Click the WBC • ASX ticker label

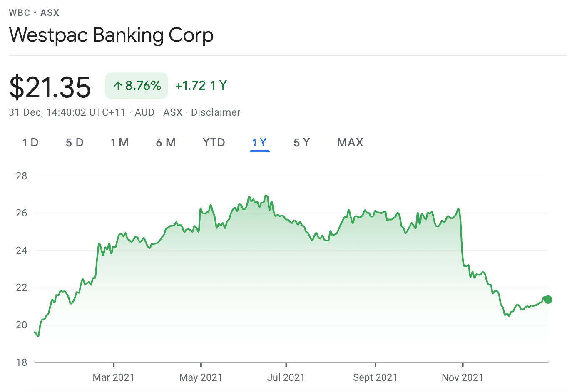click(34, 12)
